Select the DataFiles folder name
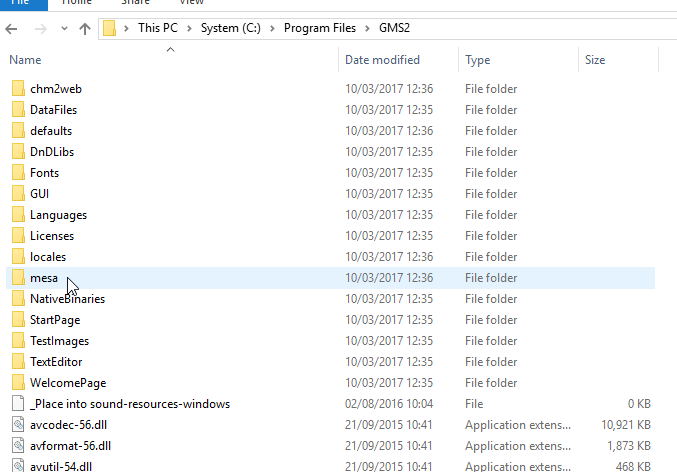 pyautogui.click(x=54, y=110)
